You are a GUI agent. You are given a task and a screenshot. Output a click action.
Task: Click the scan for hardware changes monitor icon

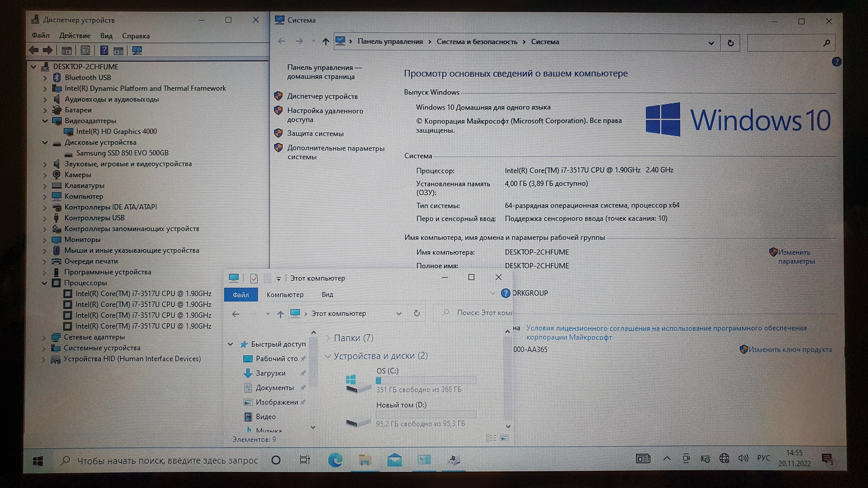[x=137, y=50]
